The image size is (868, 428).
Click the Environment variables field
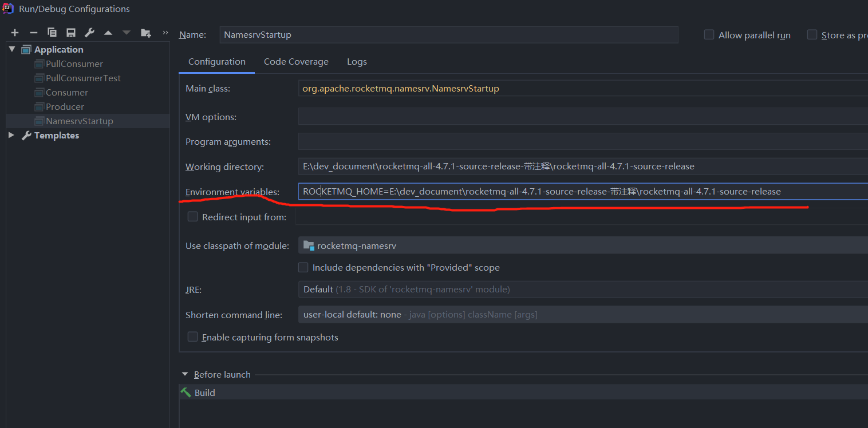pos(583,191)
